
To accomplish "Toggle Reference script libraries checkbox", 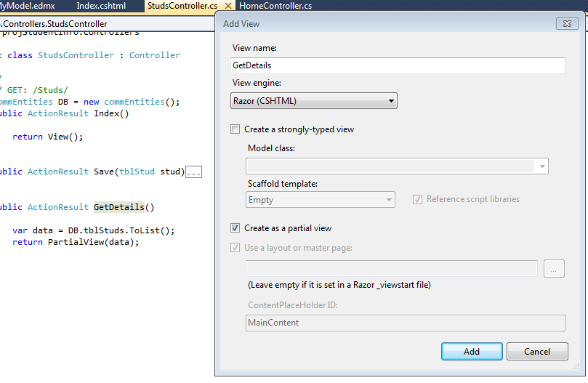I will (417, 199).
